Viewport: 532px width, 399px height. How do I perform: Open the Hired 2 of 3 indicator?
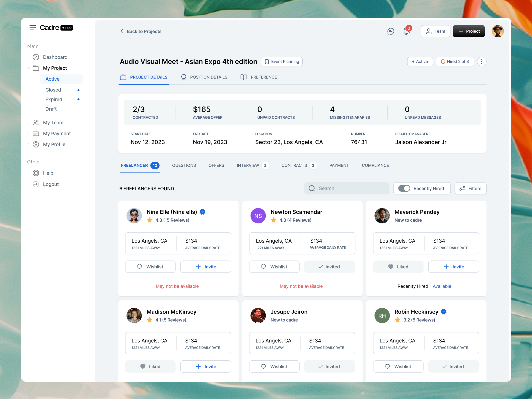click(x=455, y=62)
